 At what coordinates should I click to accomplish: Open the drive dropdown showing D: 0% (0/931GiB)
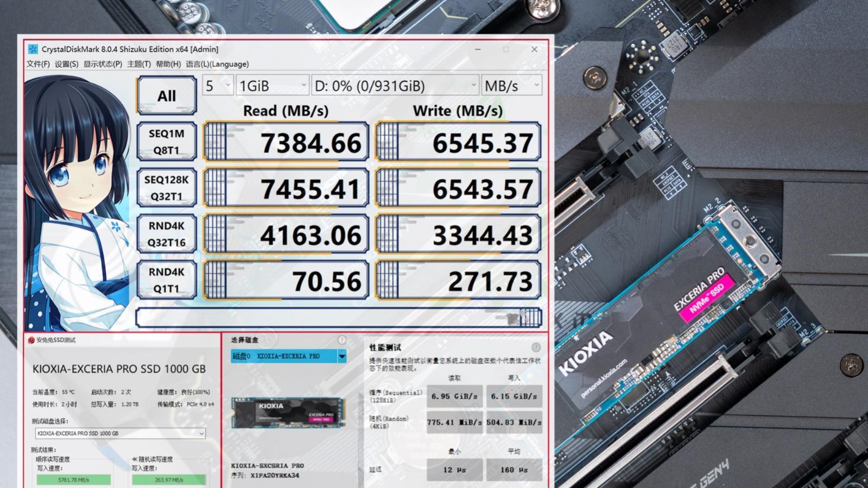point(395,86)
